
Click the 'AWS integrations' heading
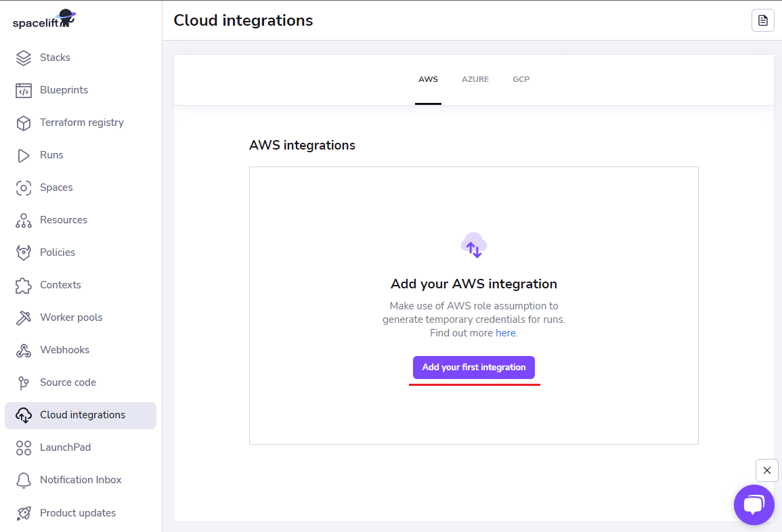[302, 145]
